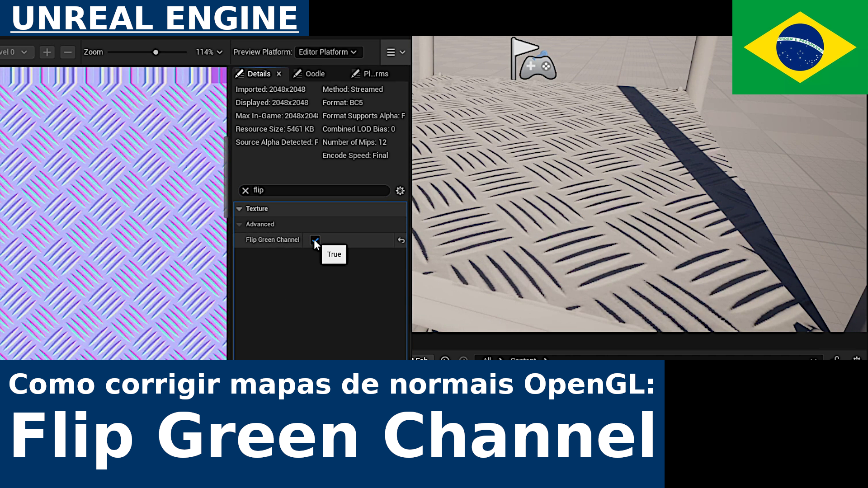Click 'Resource Size: 5461 KB' text
The width and height of the screenshot is (868, 488).
tap(275, 129)
